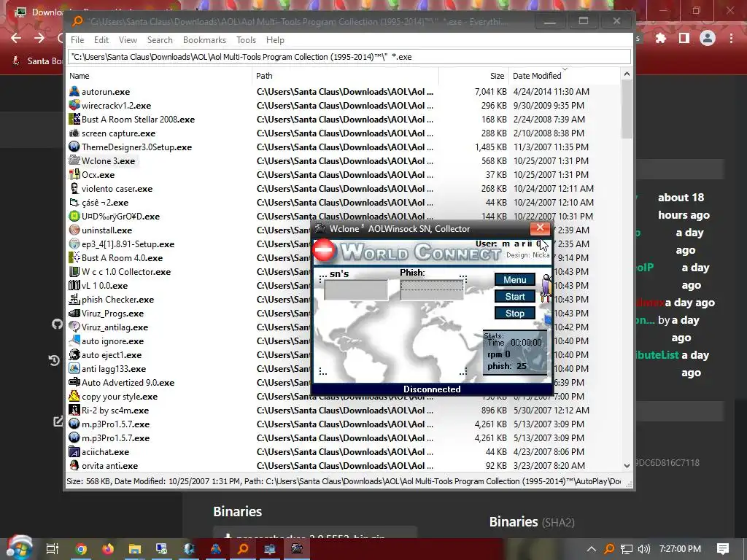The width and height of the screenshot is (747, 560).
Task: Select the W c c 1.0 Collector.exe row
Action: (x=344, y=272)
